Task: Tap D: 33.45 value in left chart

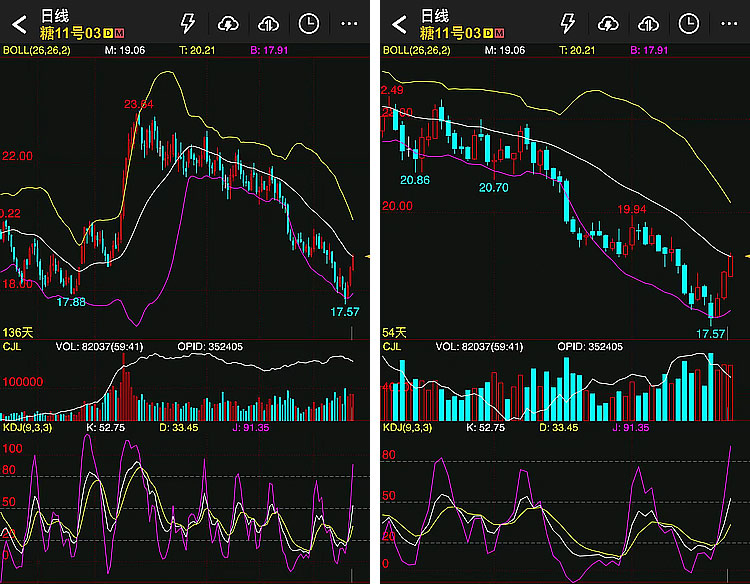Action: click(x=178, y=427)
